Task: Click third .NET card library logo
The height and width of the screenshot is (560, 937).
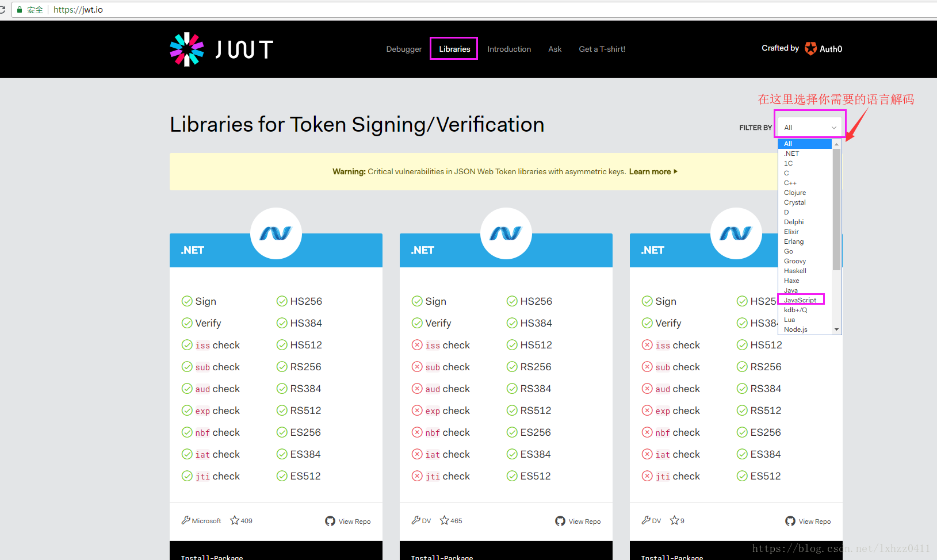Action: 736,233
